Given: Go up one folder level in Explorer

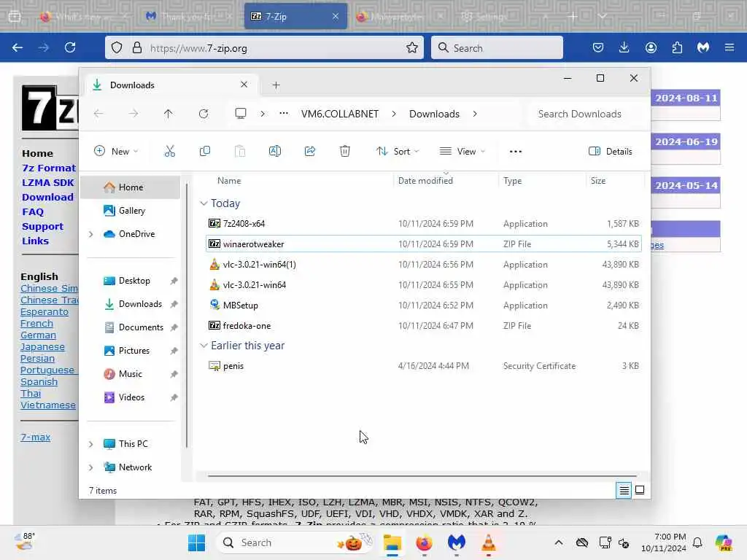Looking at the screenshot, I should 169,114.
